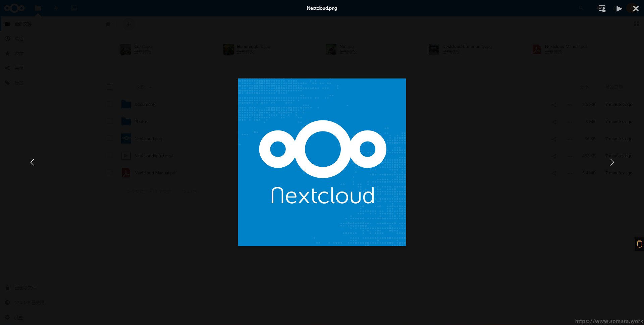
Task: Open the sharing sidebar icon in viewer header
Action: pyautogui.click(x=602, y=8)
